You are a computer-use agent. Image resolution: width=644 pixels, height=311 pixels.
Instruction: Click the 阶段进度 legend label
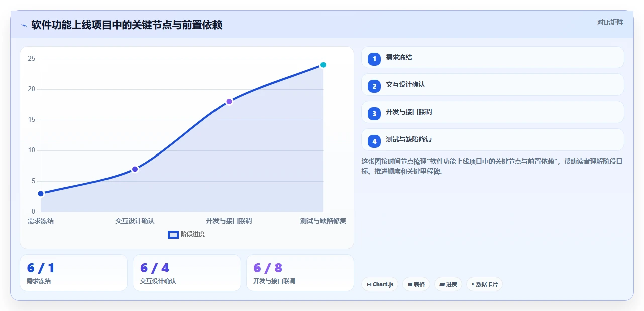pos(193,234)
